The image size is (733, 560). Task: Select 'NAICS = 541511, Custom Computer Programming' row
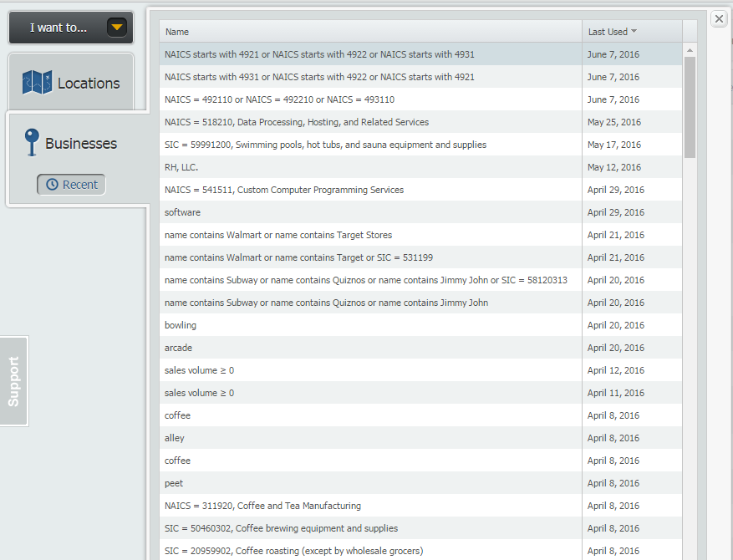click(x=420, y=190)
